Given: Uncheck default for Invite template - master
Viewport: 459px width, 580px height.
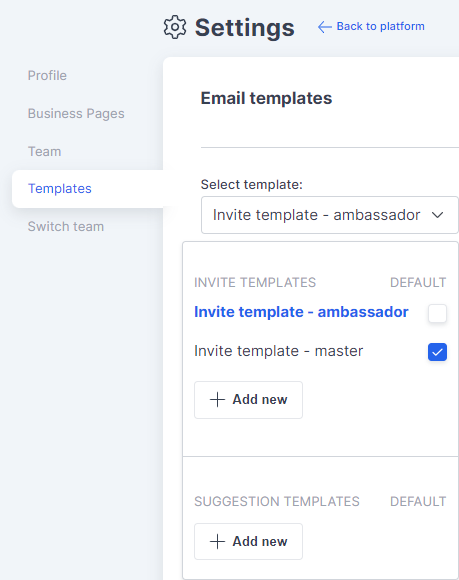Looking at the screenshot, I should 437,352.
